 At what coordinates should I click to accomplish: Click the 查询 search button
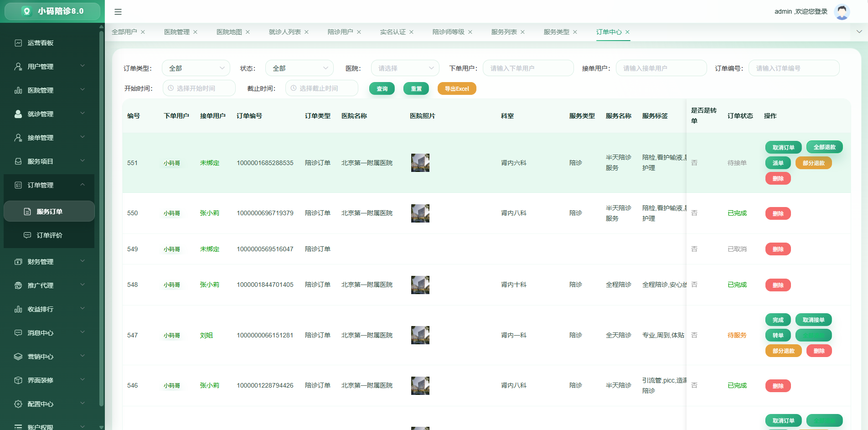pyautogui.click(x=382, y=88)
